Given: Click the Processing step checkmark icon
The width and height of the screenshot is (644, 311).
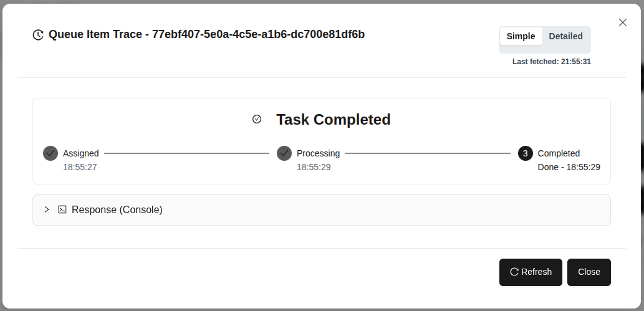Looking at the screenshot, I should (284, 153).
